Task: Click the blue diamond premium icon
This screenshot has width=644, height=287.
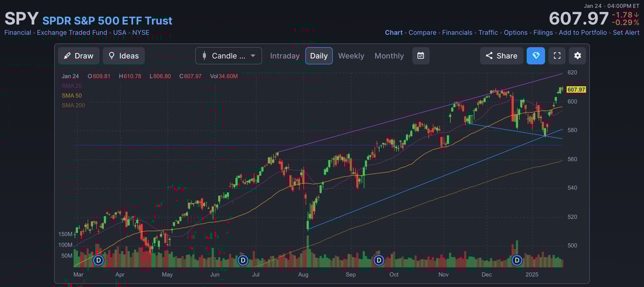Action: pos(536,56)
